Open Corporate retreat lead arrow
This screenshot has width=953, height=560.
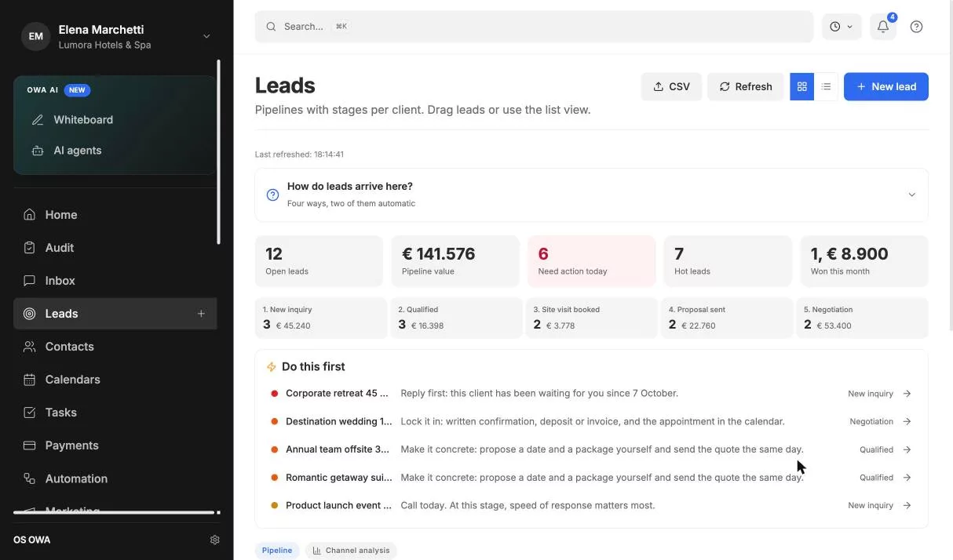pyautogui.click(x=907, y=394)
